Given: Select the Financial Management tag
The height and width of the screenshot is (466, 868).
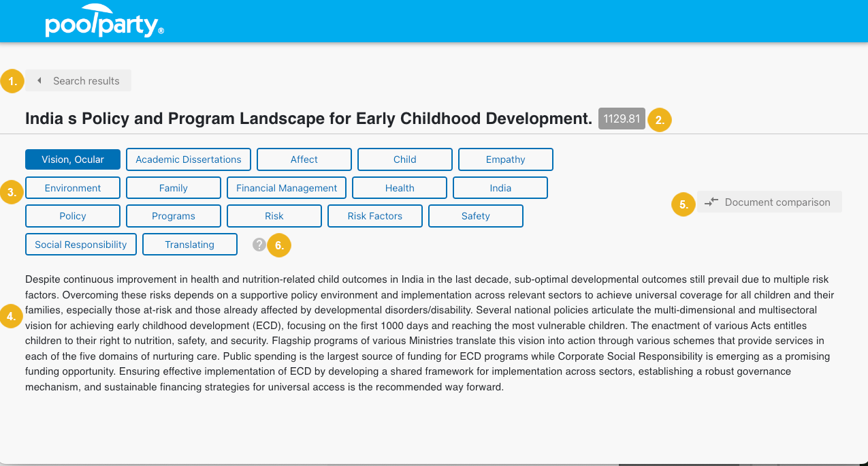Looking at the screenshot, I should click(x=287, y=188).
